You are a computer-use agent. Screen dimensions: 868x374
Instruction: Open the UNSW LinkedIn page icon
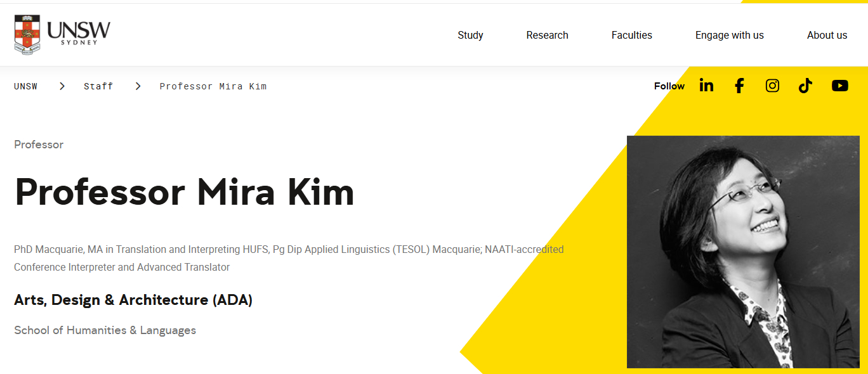tap(706, 86)
